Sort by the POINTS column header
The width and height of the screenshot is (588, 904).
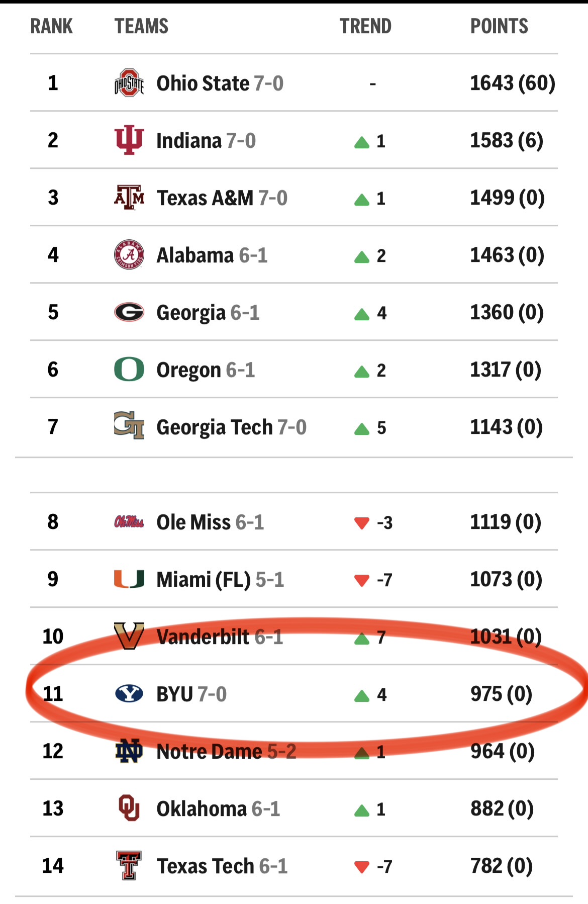pos(499,26)
